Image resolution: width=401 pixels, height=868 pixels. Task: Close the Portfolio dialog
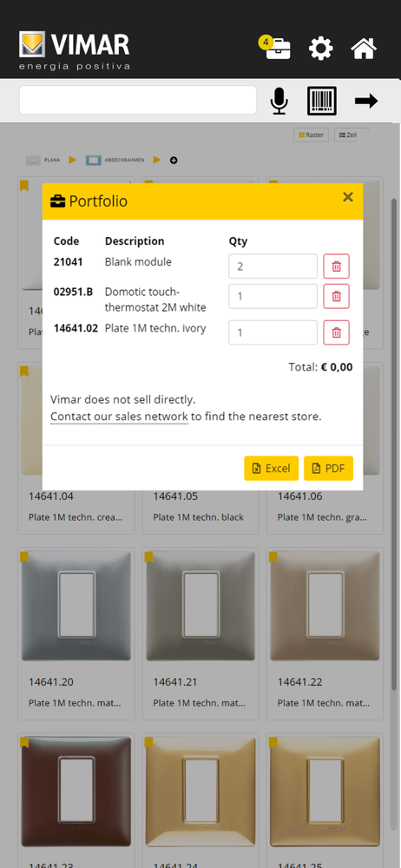click(348, 197)
